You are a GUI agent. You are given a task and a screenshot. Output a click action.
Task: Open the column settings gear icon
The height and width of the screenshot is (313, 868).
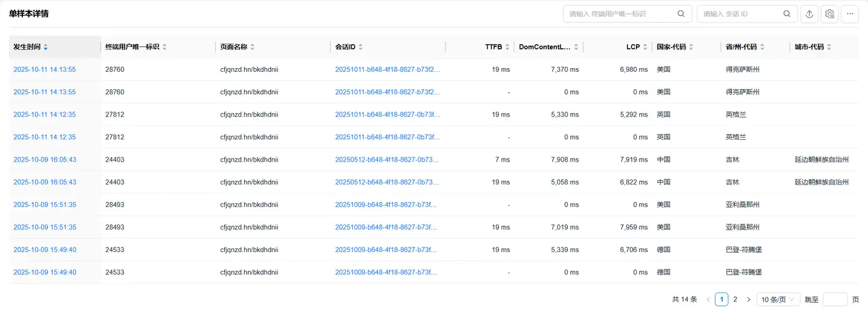coord(829,14)
